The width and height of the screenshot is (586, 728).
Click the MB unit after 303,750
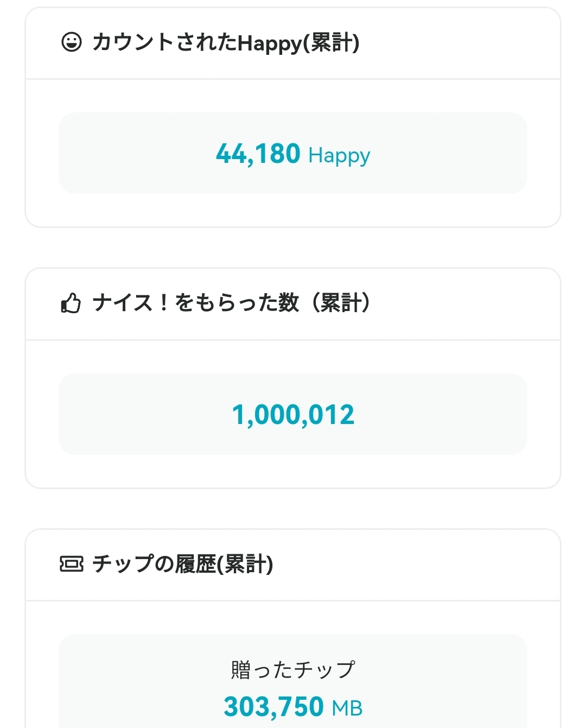pos(347,708)
